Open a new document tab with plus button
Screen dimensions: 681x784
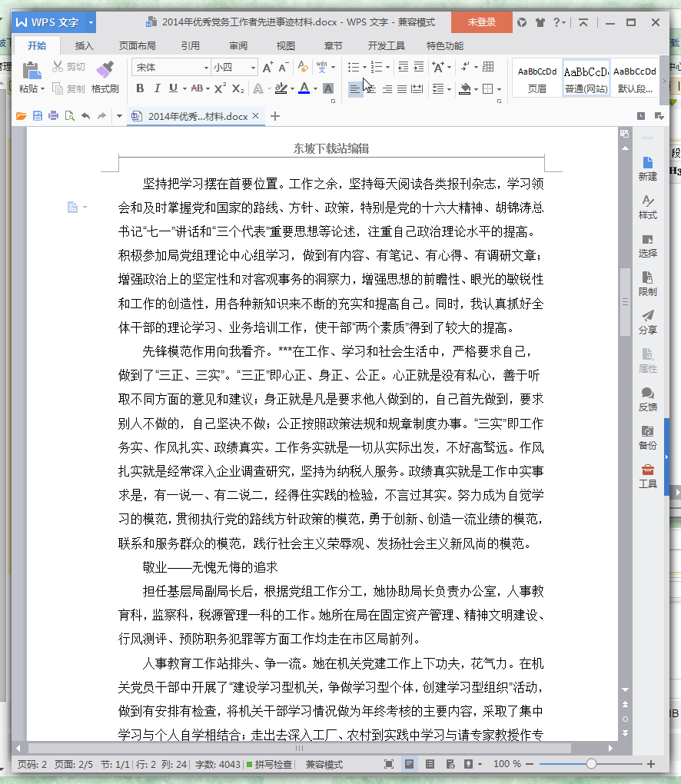276,116
